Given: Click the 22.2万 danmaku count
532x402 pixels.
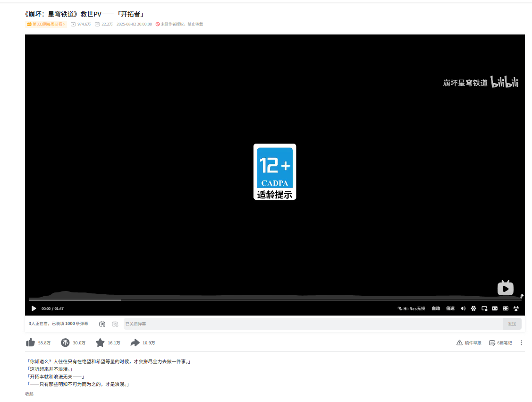Looking at the screenshot, I should (x=104, y=24).
